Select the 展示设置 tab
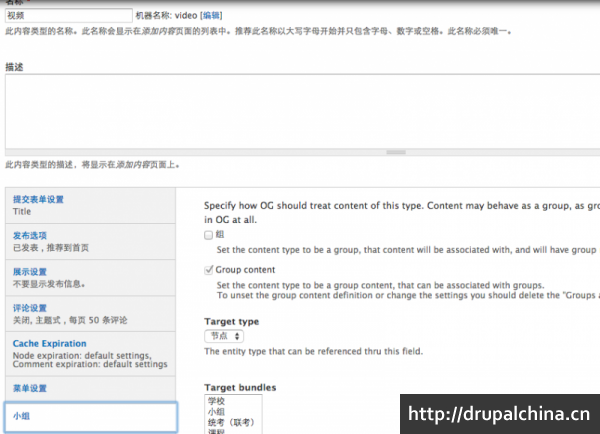This screenshot has height=434, width=600. click(91, 277)
